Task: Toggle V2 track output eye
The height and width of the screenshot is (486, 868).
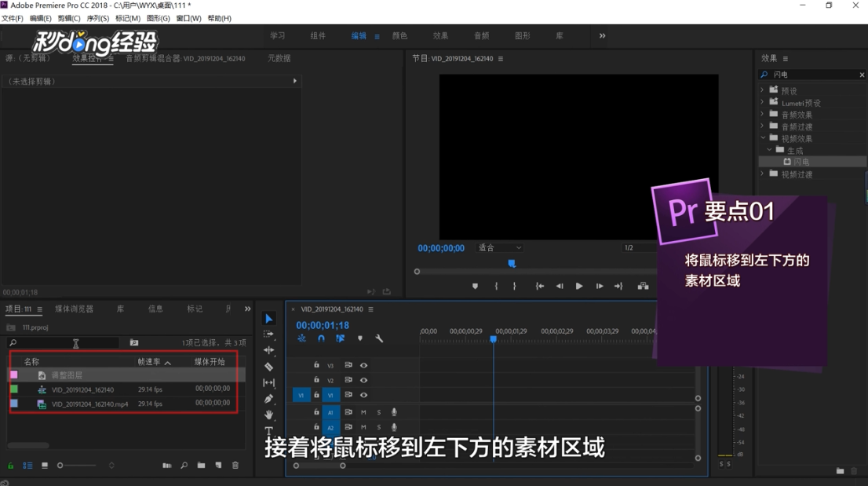Action: click(363, 380)
